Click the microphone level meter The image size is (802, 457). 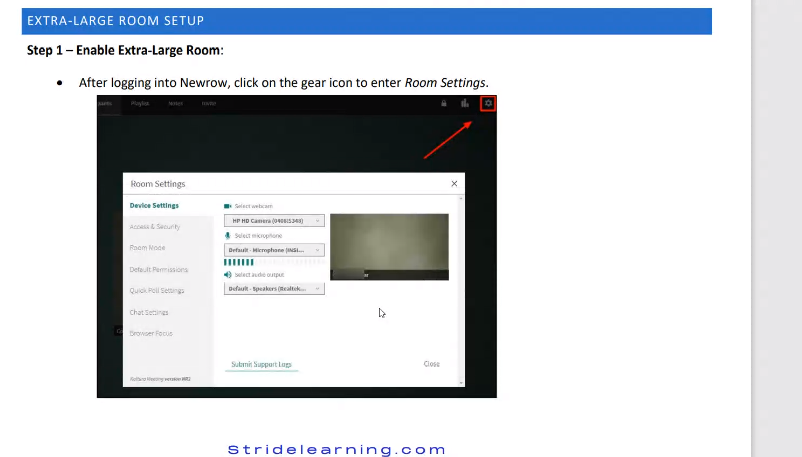(274, 263)
